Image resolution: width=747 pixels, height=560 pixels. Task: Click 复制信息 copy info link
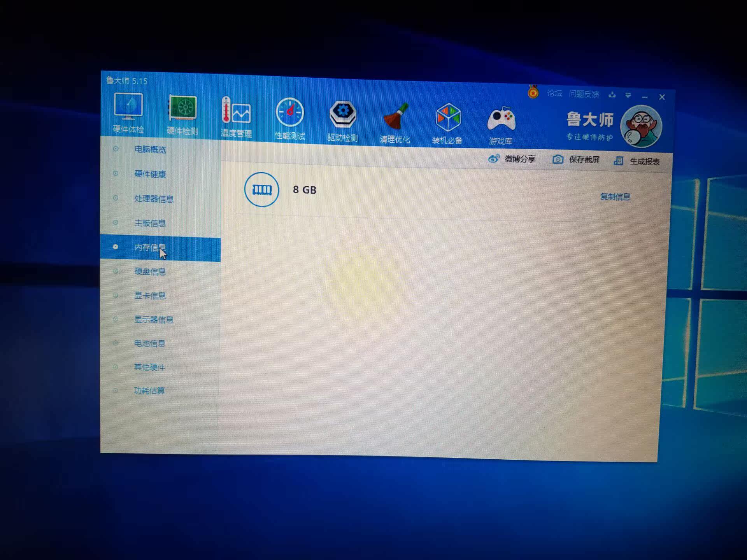615,196
